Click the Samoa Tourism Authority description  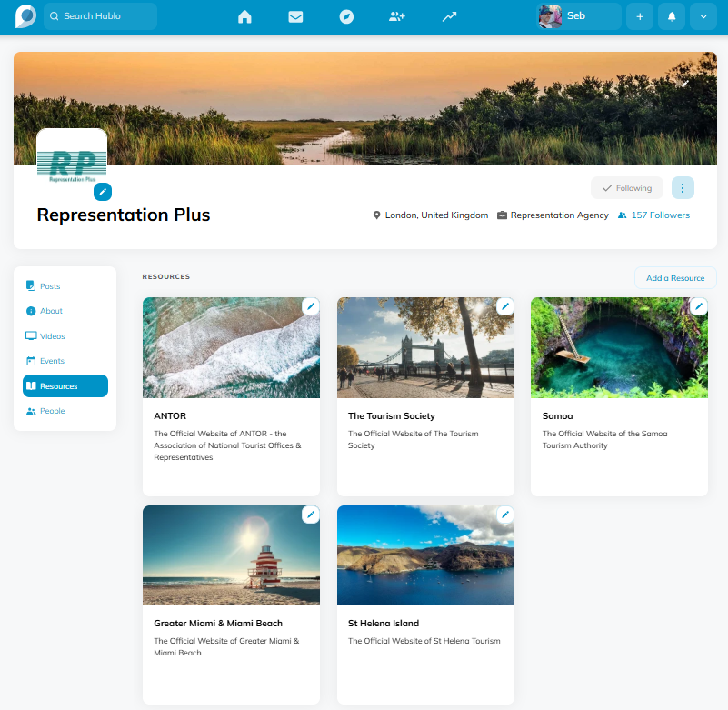[605, 439]
